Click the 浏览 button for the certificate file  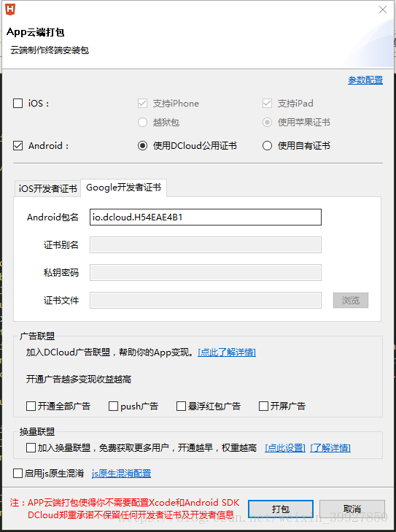[351, 301]
